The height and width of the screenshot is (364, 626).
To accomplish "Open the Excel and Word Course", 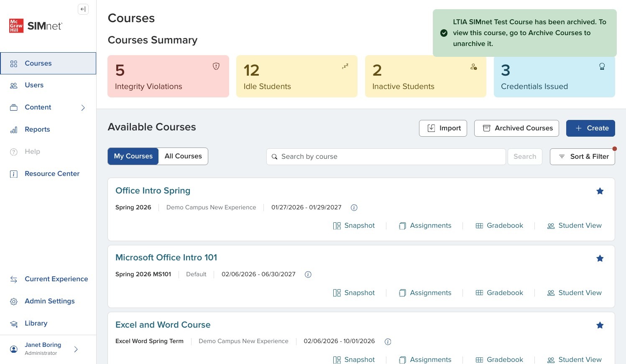I will pyautogui.click(x=163, y=325).
